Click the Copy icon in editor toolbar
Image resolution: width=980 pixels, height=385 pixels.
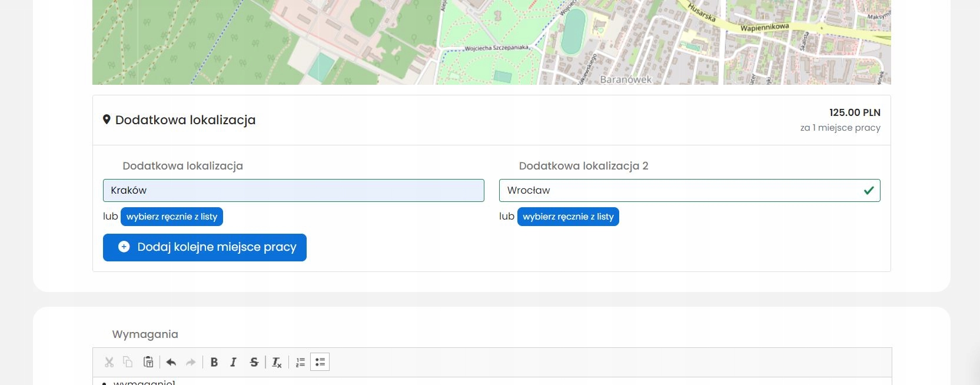[128, 362]
